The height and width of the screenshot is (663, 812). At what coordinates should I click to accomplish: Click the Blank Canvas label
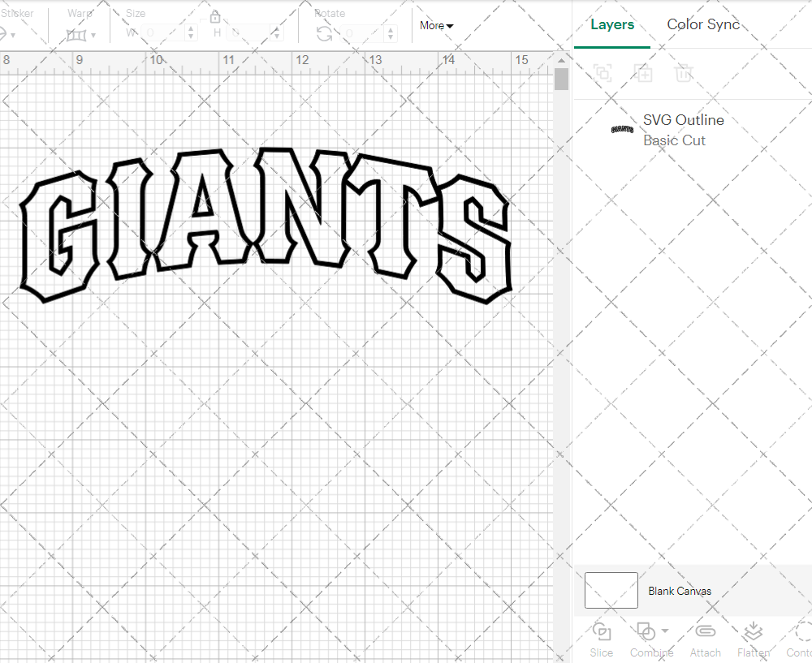680,591
